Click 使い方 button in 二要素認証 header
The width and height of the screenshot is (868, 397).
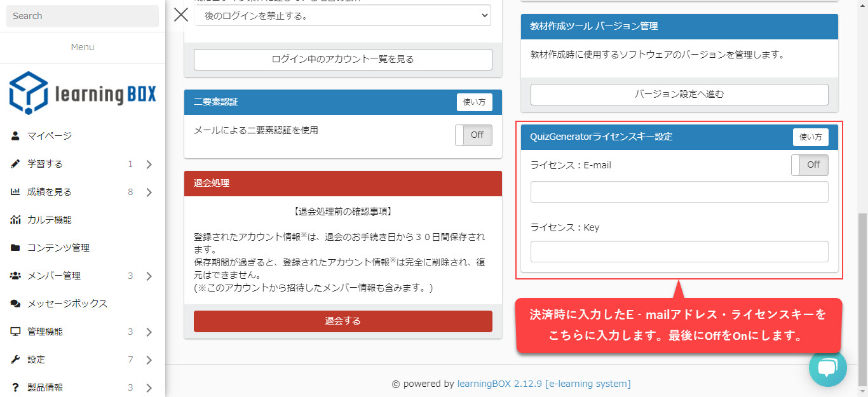(474, 102)
